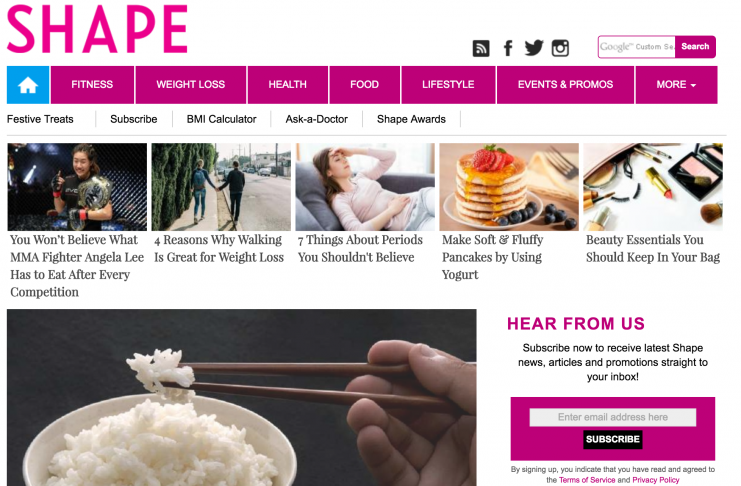The image size is (741, 486).
Task: Expand the MORE dropdown menu
Action: point(676,85)
